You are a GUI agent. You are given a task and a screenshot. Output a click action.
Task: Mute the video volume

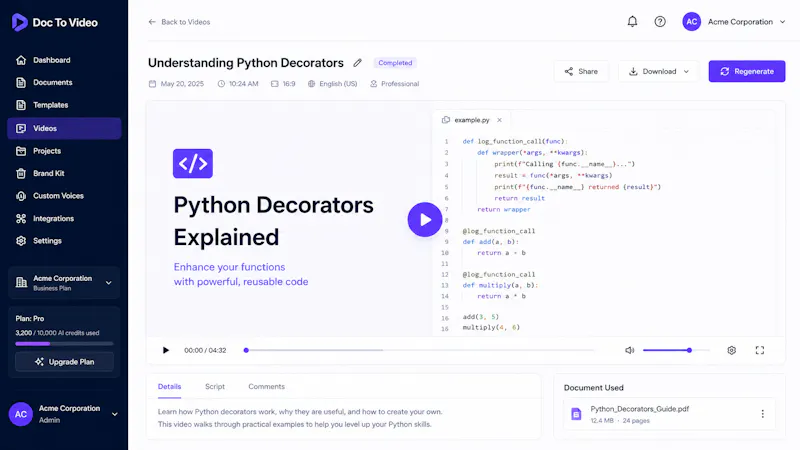click(630, 350)
